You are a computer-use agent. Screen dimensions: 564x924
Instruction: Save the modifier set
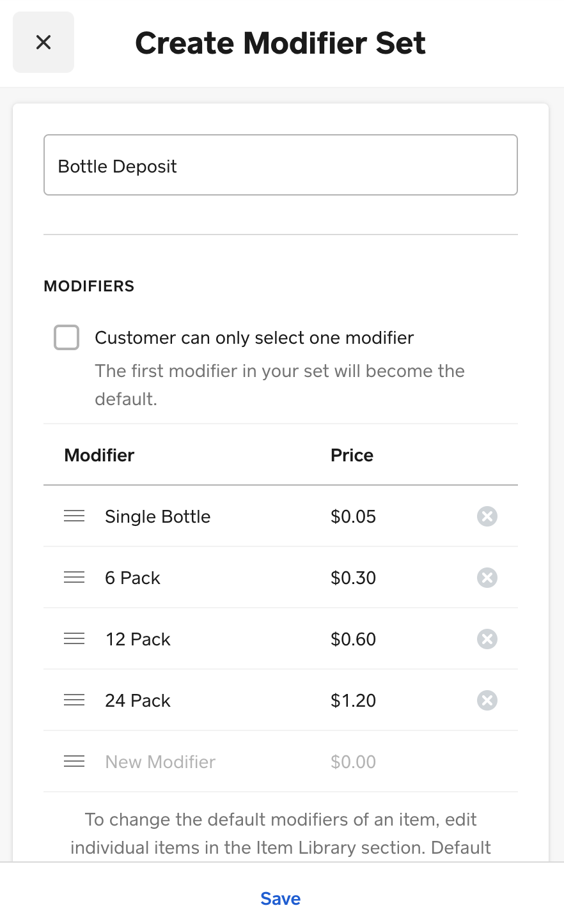click(x=280, y=898)
